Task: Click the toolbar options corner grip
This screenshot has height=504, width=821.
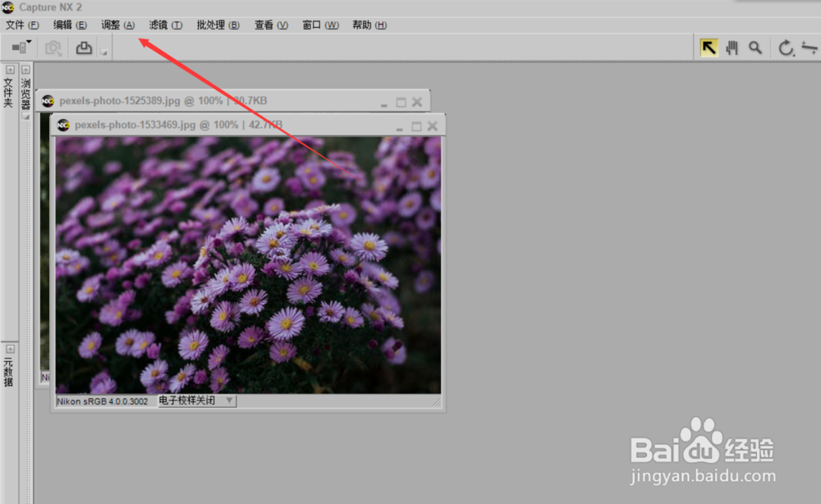Action: 103,52
